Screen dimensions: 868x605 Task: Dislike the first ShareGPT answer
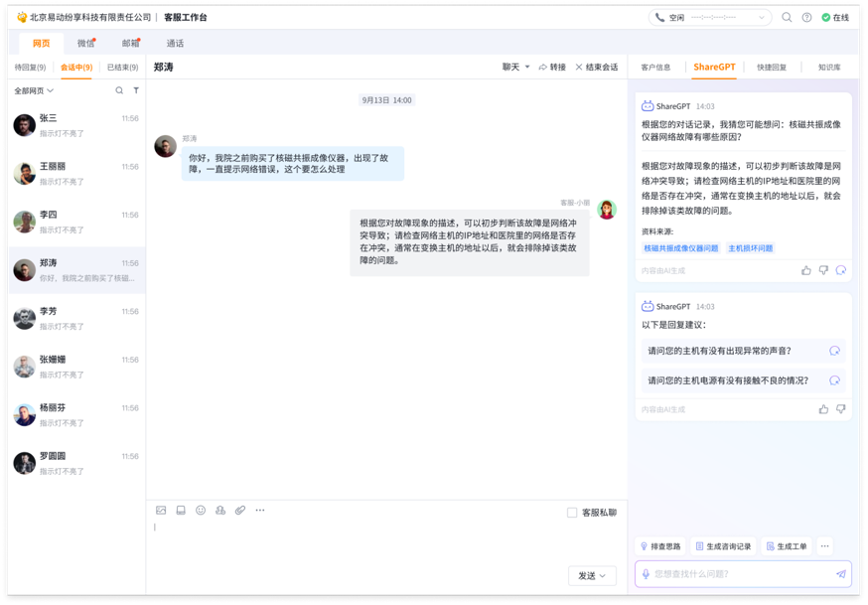click(x=823, y=270)
